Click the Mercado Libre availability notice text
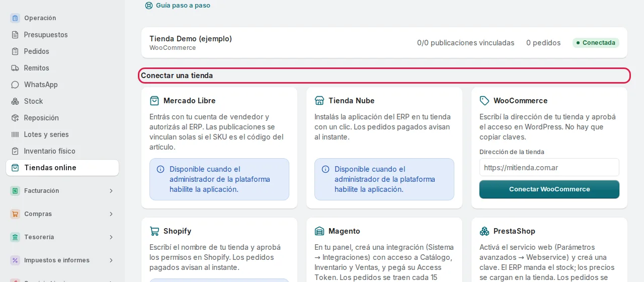 click(220, 179)
